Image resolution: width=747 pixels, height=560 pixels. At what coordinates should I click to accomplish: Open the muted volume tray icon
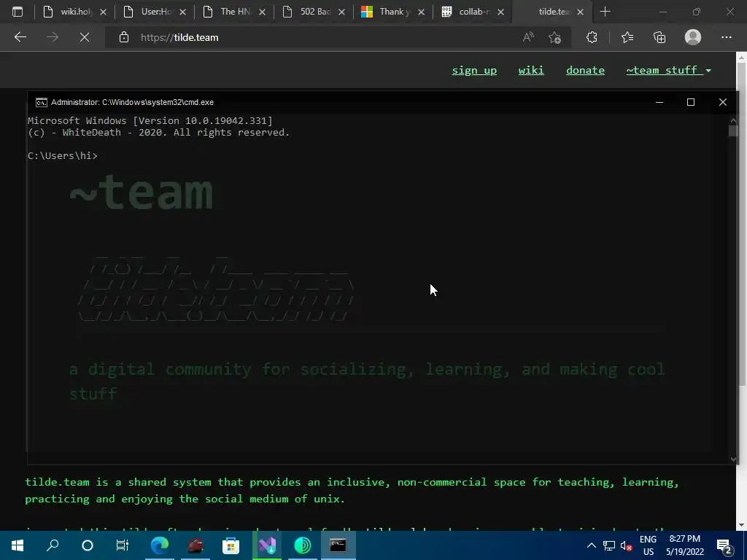(x=626, y=545)
